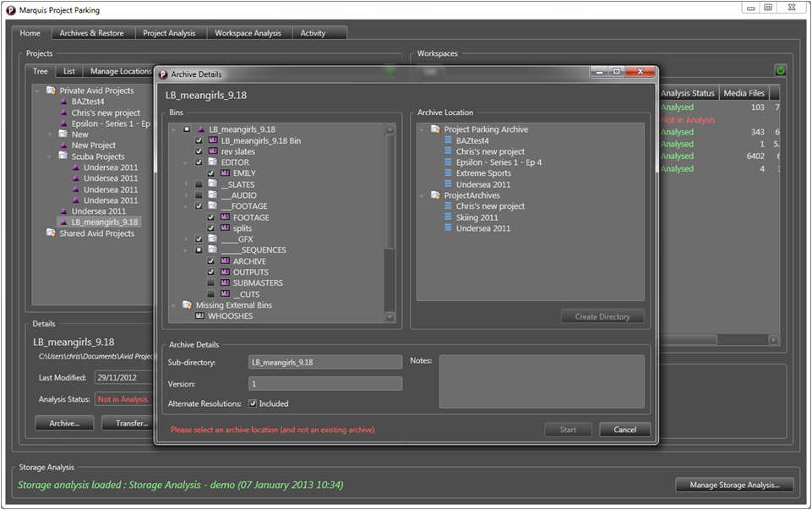Click the Version input field
This screenshot has width=812, height=510.
[325, 384]
